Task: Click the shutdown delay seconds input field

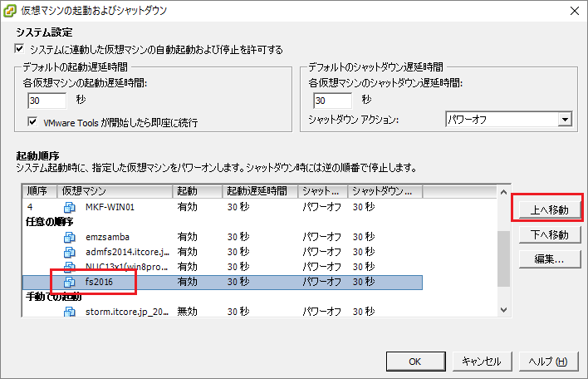Action: pos(333,101)
